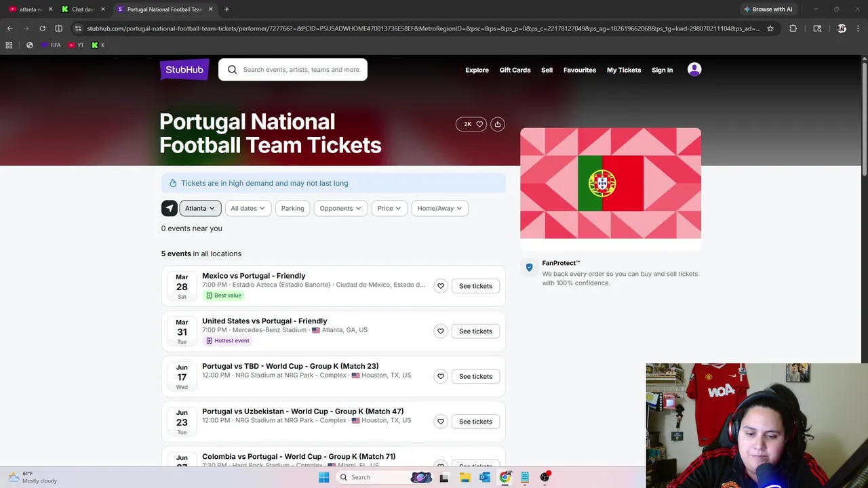Click Sign In link
The image size is (868, 488).
(662, 70)
